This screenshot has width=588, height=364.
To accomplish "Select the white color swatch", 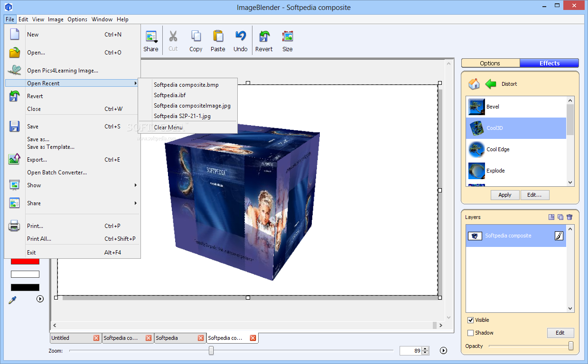I will (25, 274).
